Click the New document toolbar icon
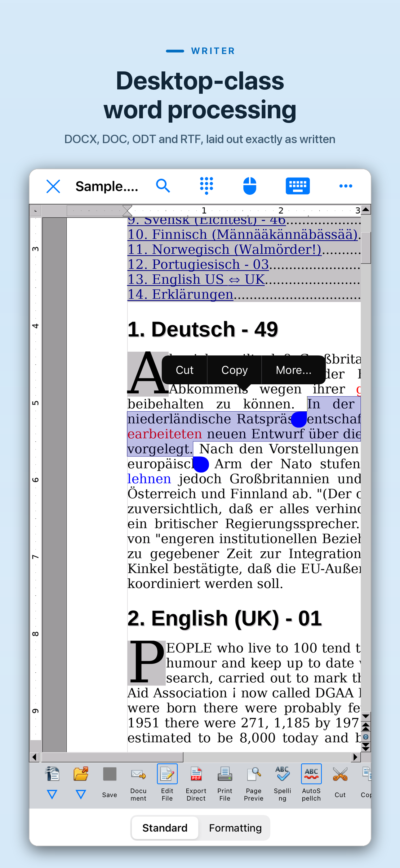 pyautogui.click(x=52, y=774)
